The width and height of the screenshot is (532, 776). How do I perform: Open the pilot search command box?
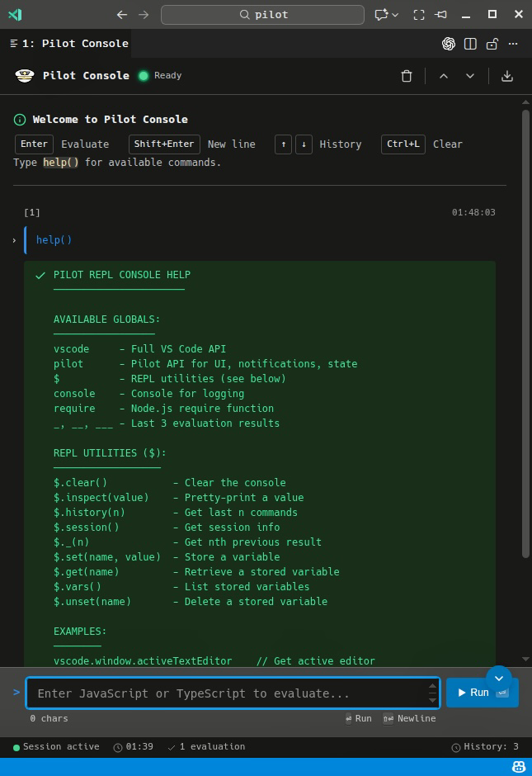pos(262,15)
